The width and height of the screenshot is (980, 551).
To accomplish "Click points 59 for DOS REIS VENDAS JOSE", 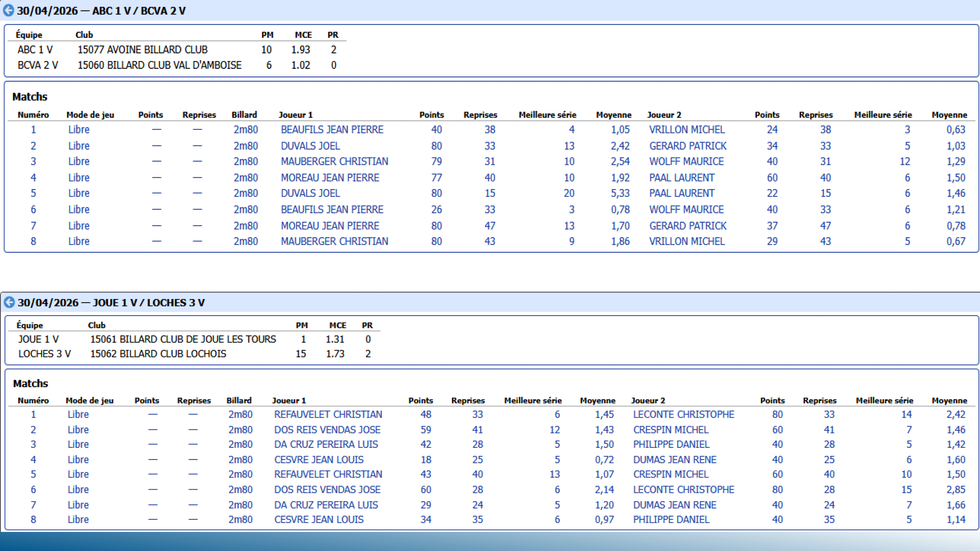I will (426, 430).
